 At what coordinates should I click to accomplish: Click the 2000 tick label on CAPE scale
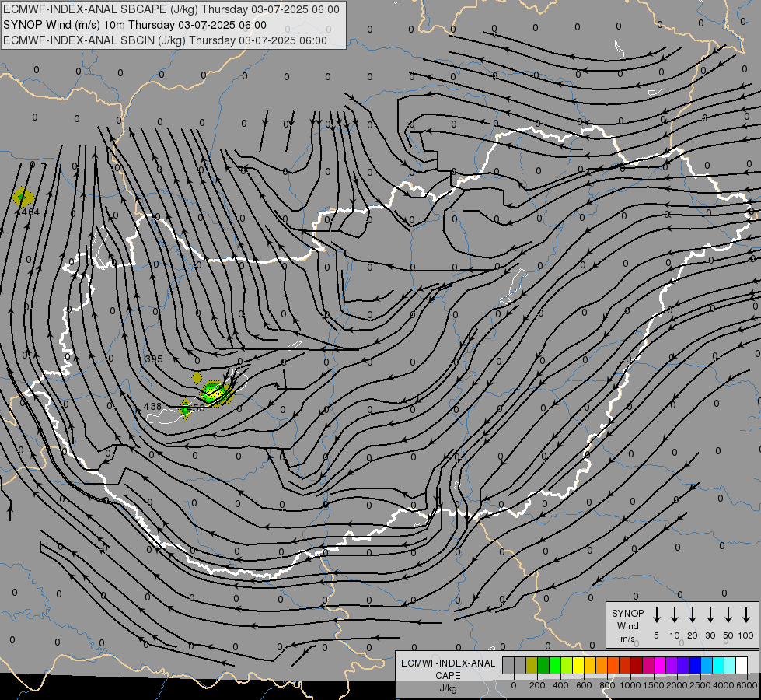[x=677, y=685]
